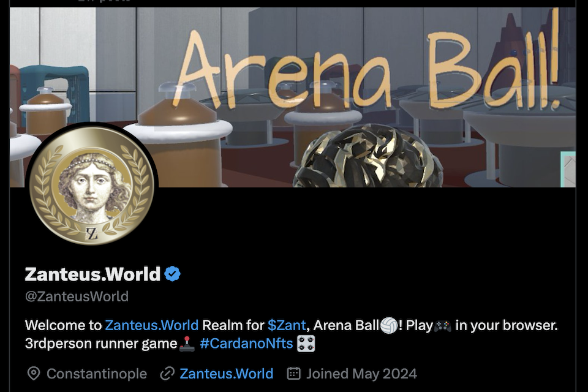Click the game controller emoji after Play
The width and height of the screenshot is (588, 392).
443,326
